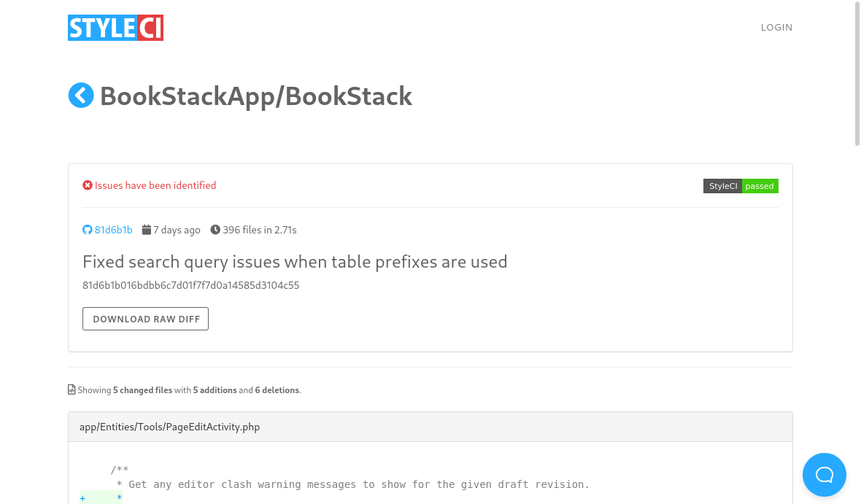Click the GitHub icon beside 81d6b1b
Viewport: 861px width, 504px height.
tap(88, 230)
